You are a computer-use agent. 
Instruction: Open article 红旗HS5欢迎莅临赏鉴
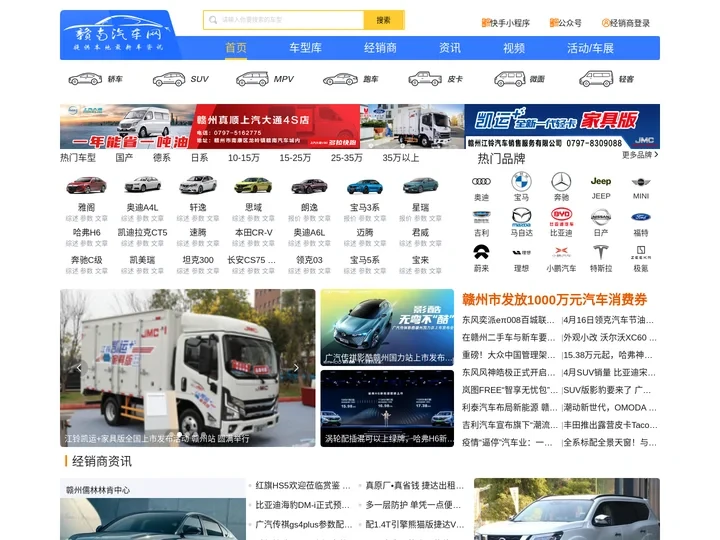(x=303, y=485)
